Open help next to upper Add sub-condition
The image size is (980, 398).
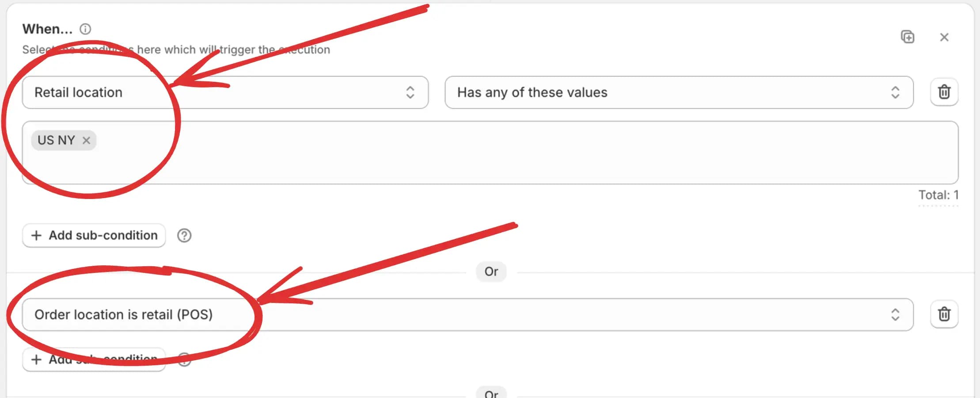pyautogui.click(x=184, y=235)
